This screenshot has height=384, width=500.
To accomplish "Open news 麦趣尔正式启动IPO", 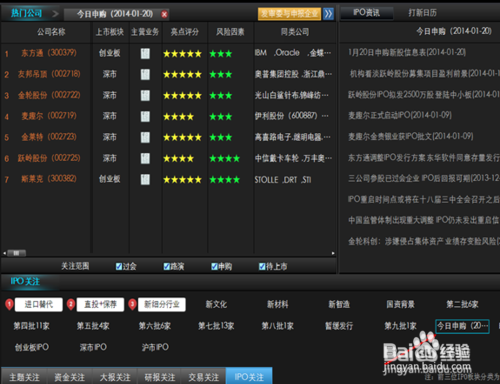I will (x=400, y=115).
